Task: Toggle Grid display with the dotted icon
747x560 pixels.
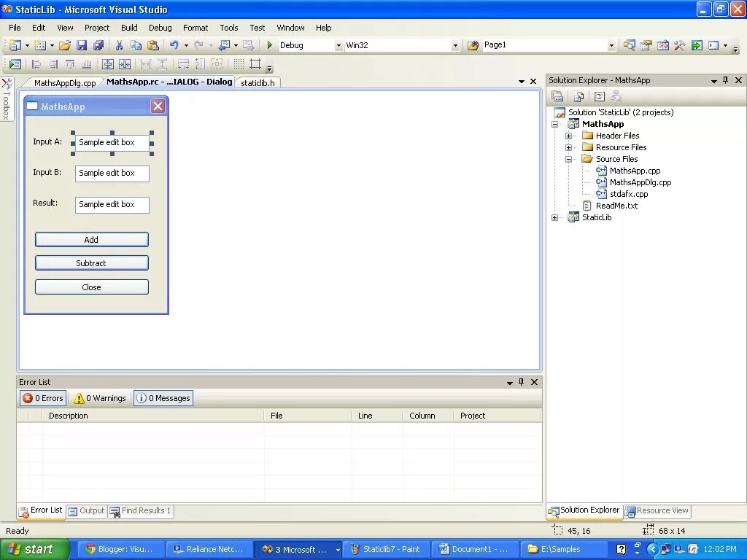Action: point(239,64)
